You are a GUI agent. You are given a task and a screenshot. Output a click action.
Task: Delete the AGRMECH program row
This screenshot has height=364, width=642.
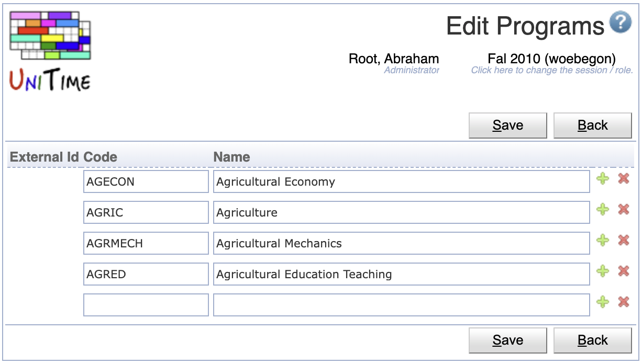pyautogui.click(x=623, y=241)
